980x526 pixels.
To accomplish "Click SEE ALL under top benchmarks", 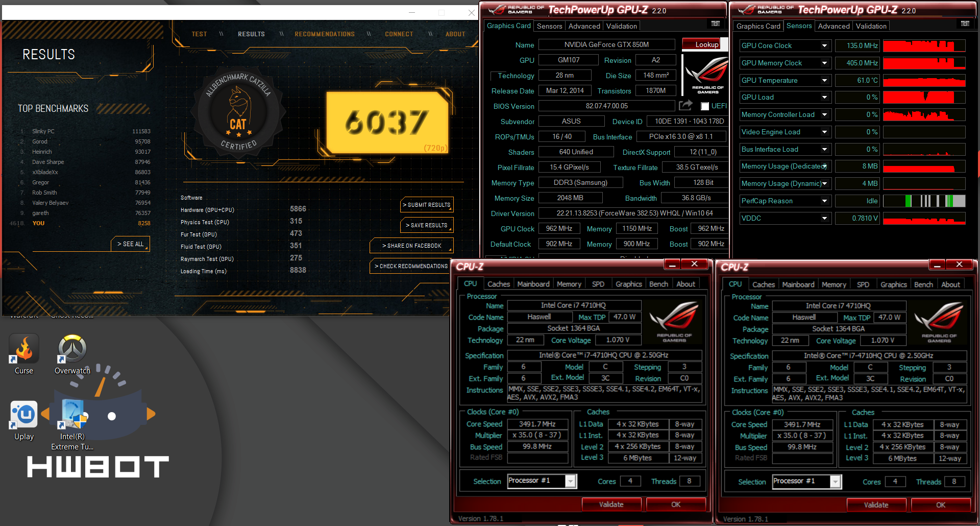I will tap(130, 244).
